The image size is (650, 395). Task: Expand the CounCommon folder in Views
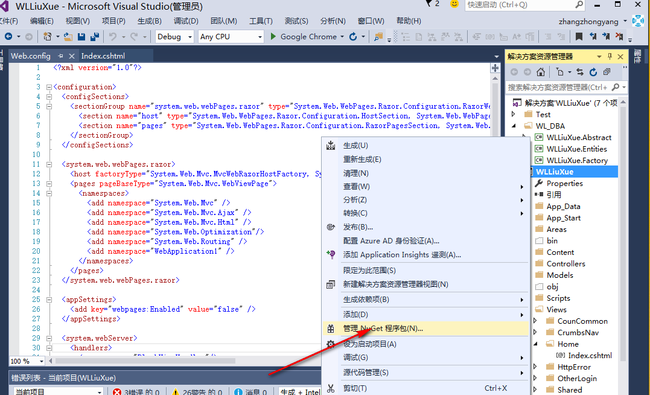tap(535, 321)
